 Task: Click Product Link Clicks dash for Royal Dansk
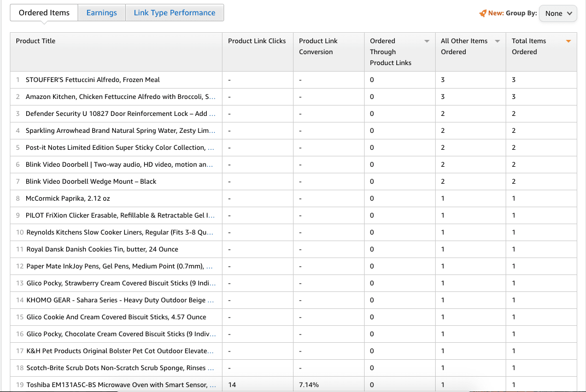click(x=230, y=250)
